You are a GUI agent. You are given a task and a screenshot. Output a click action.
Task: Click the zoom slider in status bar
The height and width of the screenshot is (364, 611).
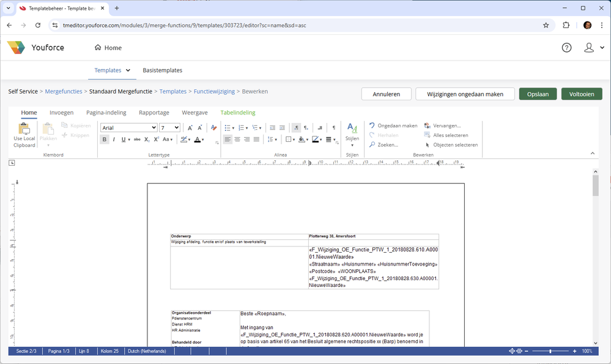click(x=550, y=351)
